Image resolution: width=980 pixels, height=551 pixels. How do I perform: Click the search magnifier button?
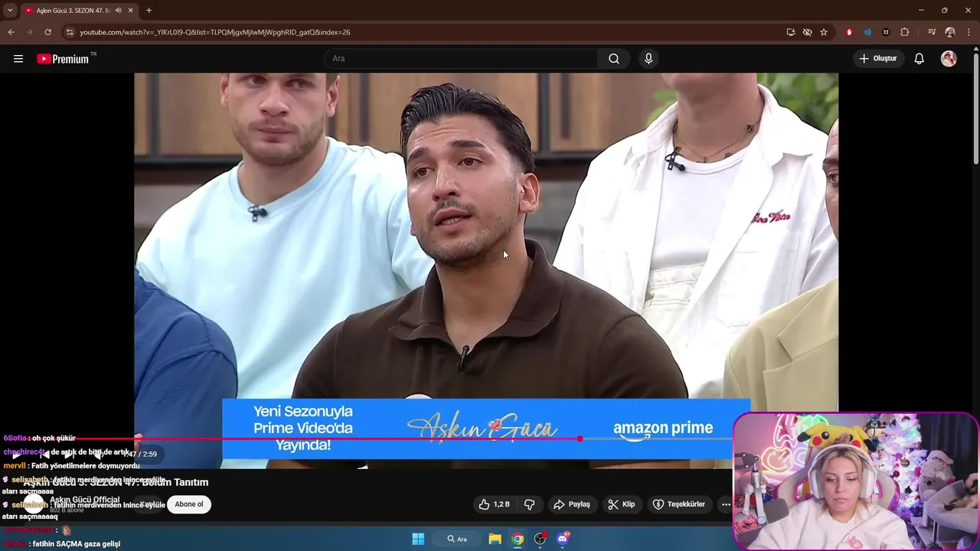point(614,59)
